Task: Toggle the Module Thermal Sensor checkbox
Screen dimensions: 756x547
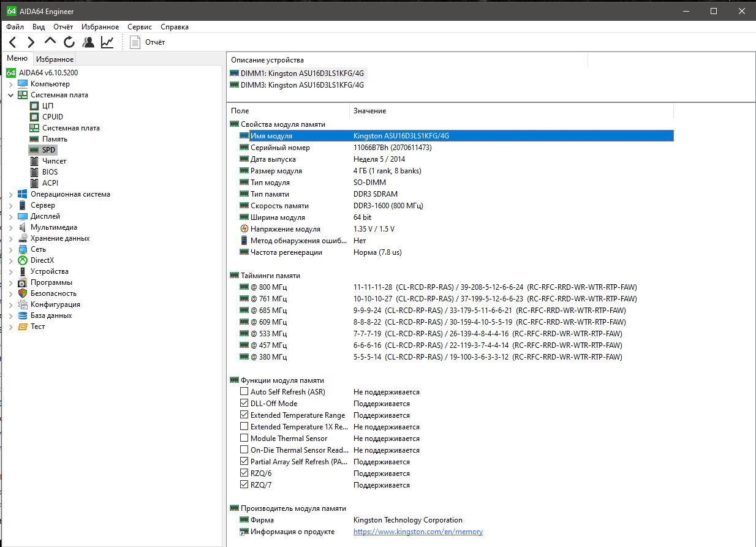Action: point(244,438)
